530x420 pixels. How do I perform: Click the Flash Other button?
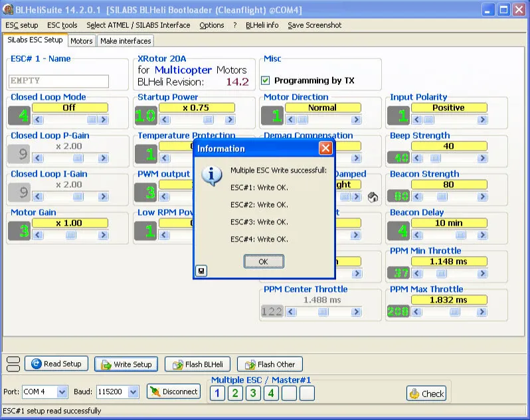coord(270,364)
